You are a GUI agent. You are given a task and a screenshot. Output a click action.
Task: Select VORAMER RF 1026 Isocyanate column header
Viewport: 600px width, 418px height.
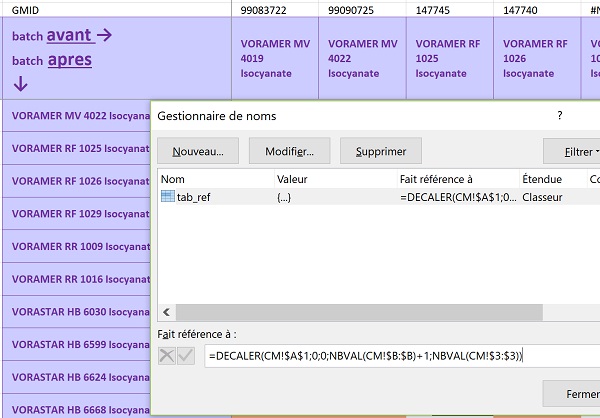[537, 58]
